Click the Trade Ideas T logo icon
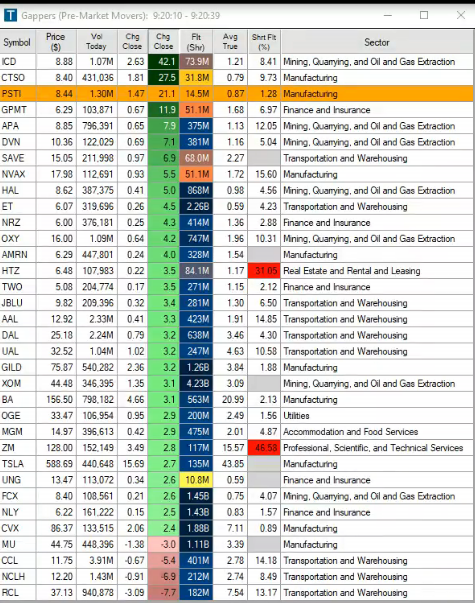 (x=10, y=16)
